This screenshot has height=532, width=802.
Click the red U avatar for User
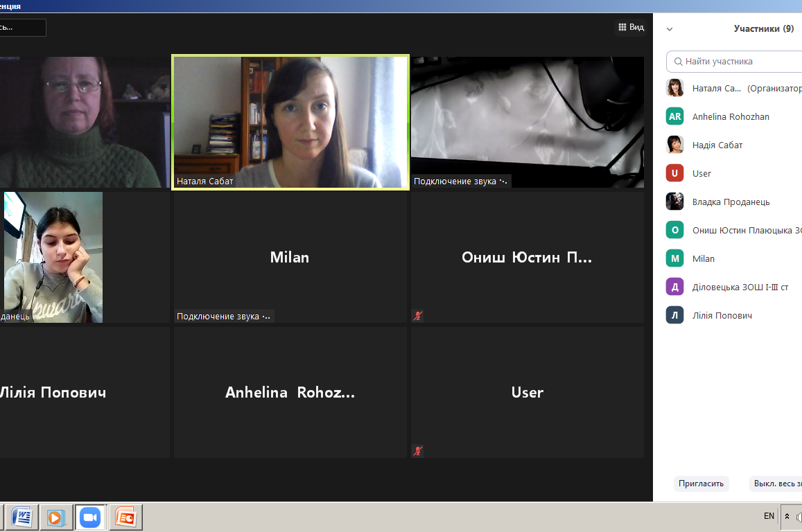(x=674, y=173)
